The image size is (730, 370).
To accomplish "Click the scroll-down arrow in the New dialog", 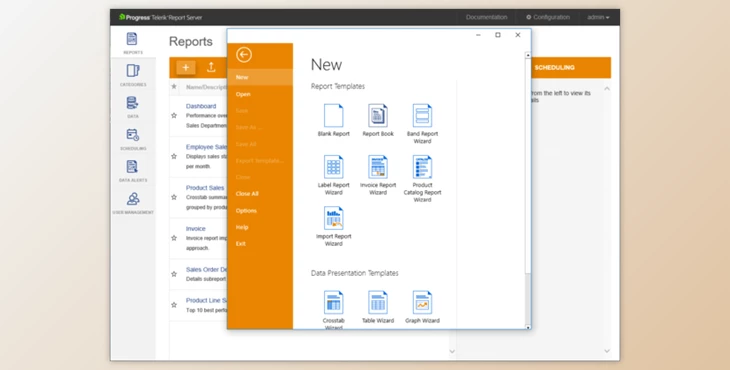I will tap(528, 327).
